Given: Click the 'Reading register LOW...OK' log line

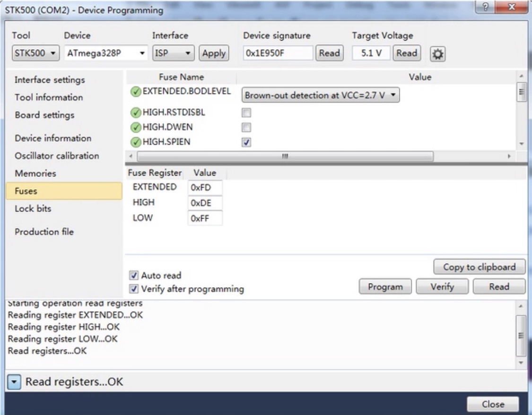Looking at the screenshot, I should click(x=62, y=339).
